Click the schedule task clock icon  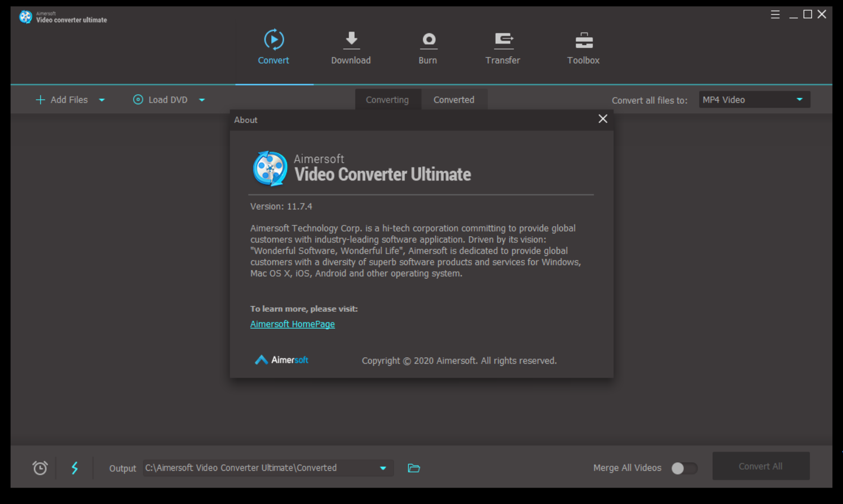click(x=40, y=468)
